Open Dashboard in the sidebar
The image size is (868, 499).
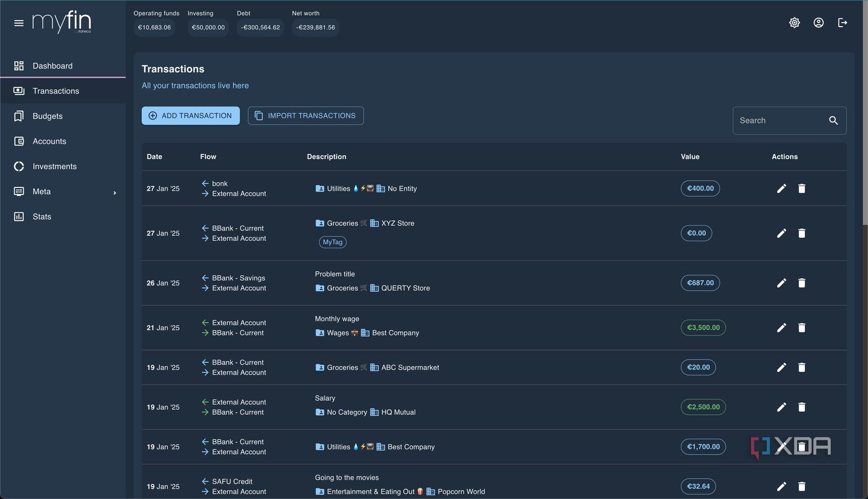(63, 66)
